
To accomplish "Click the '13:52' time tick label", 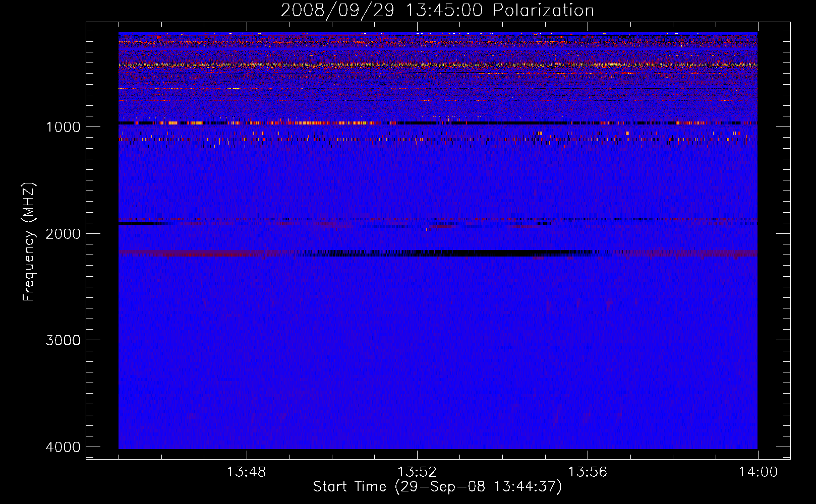I will point(417,472).
